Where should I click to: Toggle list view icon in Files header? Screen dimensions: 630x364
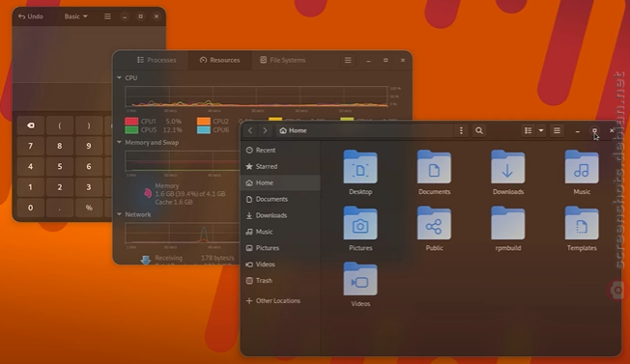tap(528, 130)
